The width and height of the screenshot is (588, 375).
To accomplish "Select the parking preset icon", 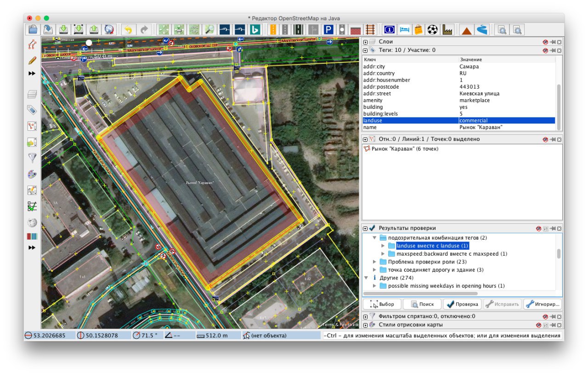I will [328, 30].
